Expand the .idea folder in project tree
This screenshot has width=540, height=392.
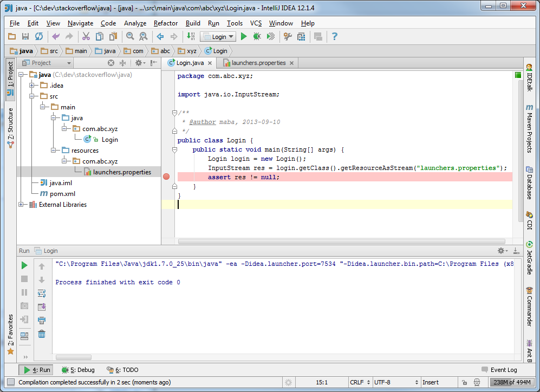(32, 86)
